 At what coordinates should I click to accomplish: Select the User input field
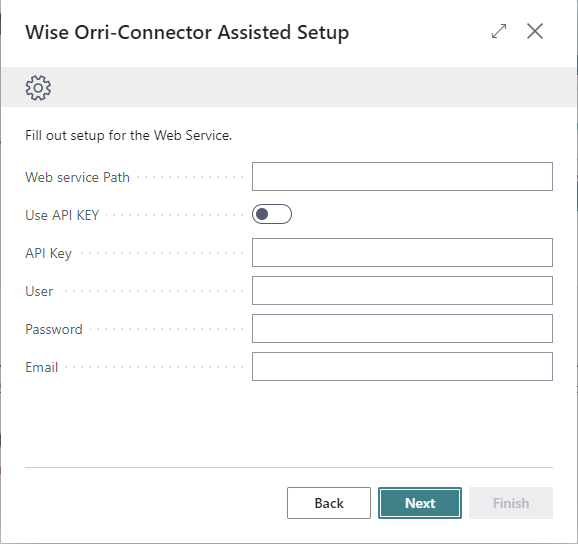pos(402,290)
